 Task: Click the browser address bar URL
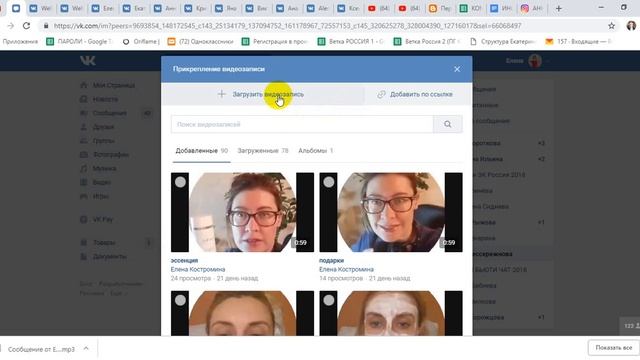click(x=287, y=26)
